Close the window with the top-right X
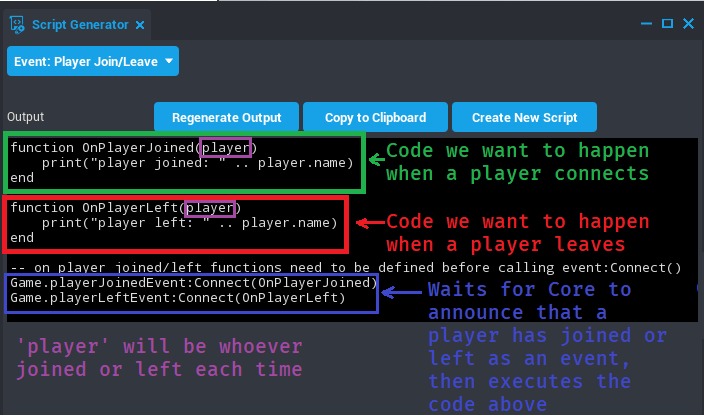Viewport: 704px width, 415px height. [x=688, y=22]
